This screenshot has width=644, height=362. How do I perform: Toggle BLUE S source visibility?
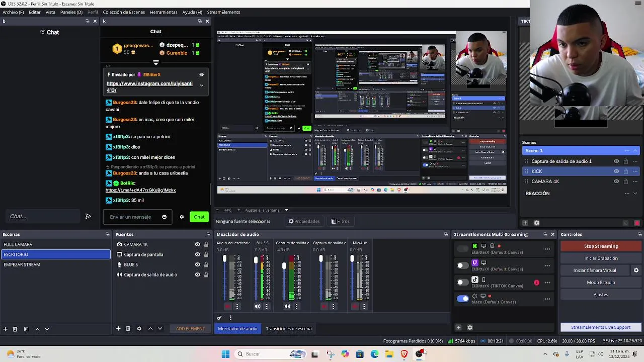coord(197,264)
